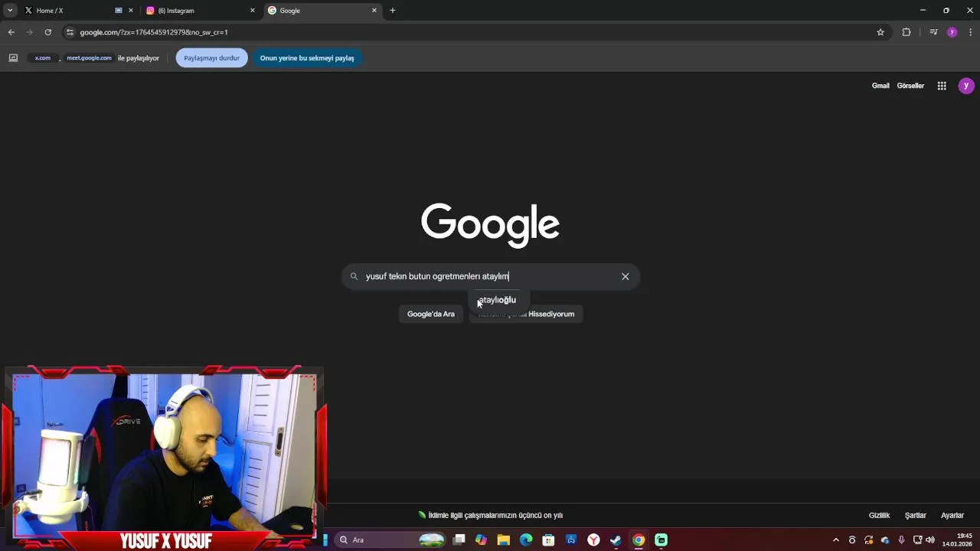Open the Chrome profile avatar
The width and height of the screenshot is (980, 551).
click(x=952, y=32)
